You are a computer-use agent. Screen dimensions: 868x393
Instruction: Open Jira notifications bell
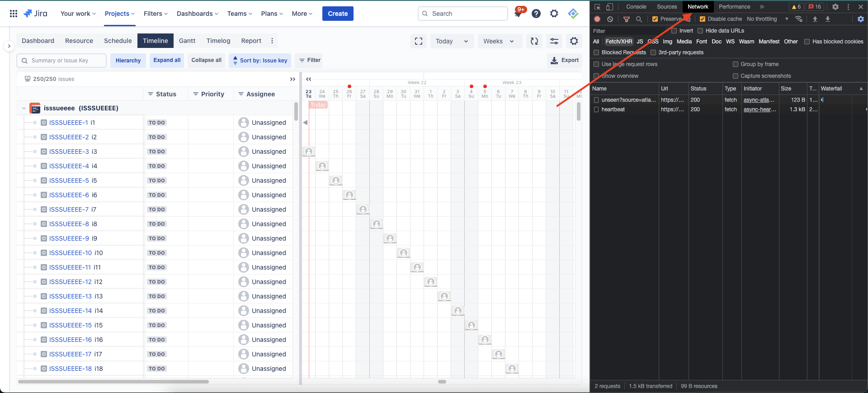pos(518,14)
